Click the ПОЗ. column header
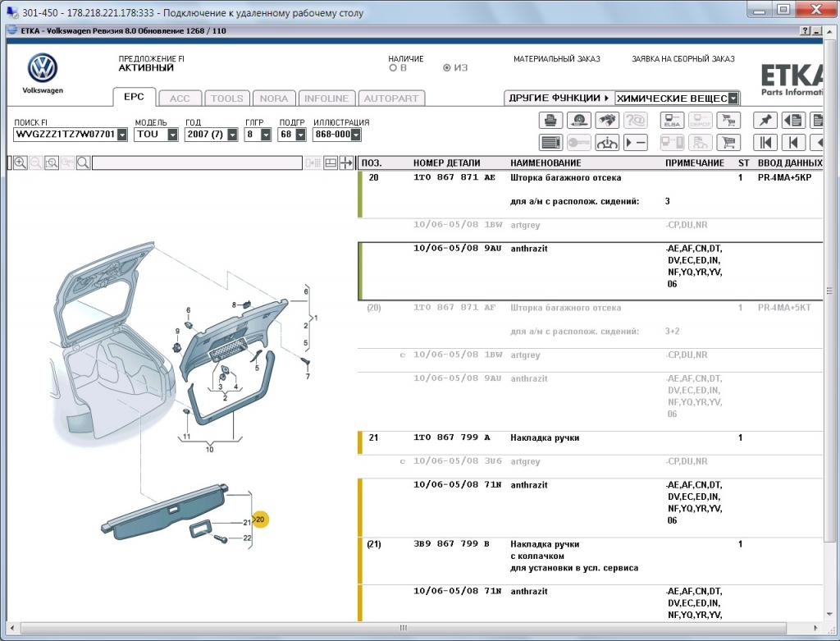 click(x=372, y=163)
